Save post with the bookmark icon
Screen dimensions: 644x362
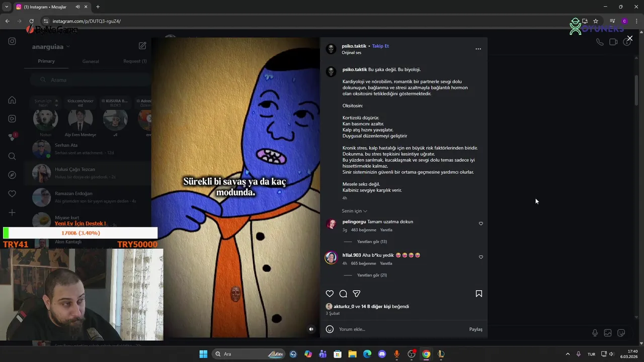(479, 294)
